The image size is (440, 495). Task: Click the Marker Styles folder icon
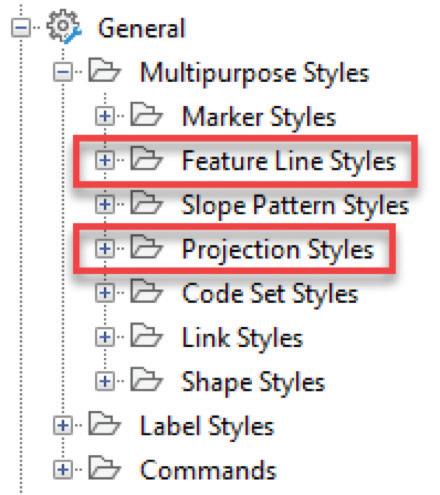[146, 115]
